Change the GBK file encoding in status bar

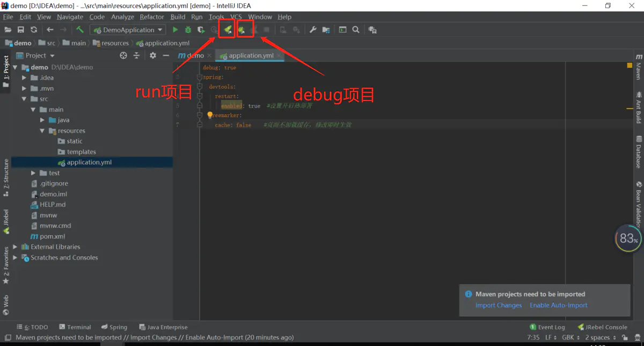pyautogui.click(x=570, y=337)
